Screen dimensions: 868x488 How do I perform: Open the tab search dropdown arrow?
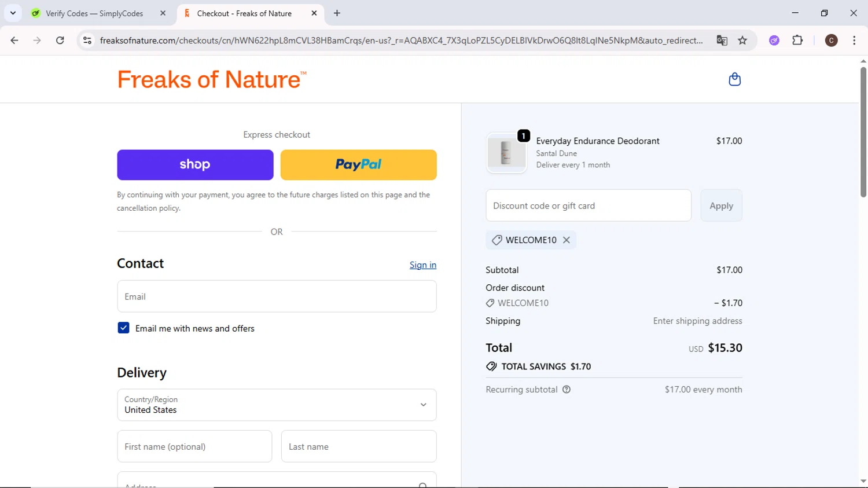pos(13,13)
